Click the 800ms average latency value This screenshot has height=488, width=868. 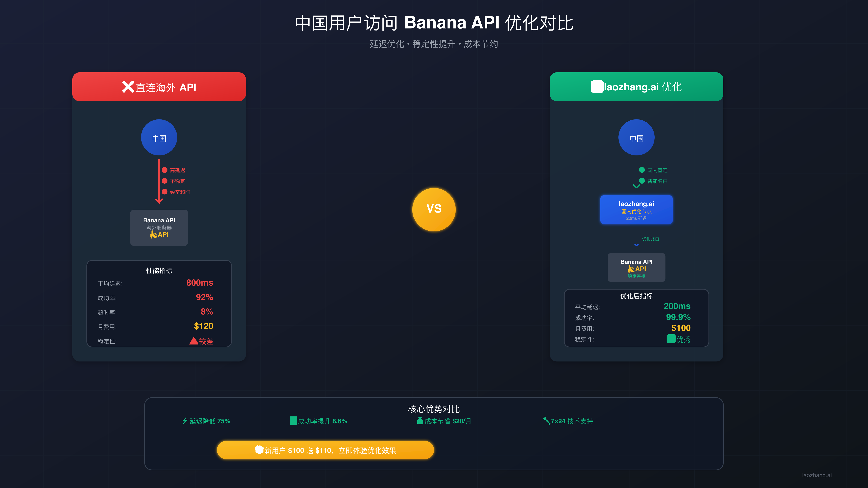pyautogui.click(x=199, y=282)
